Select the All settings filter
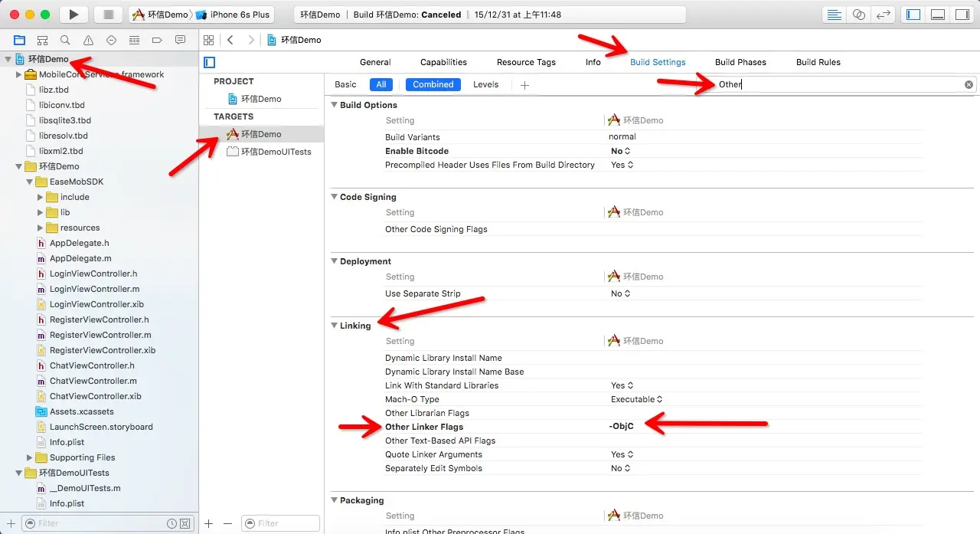The image size is (980, 534). 381,84
